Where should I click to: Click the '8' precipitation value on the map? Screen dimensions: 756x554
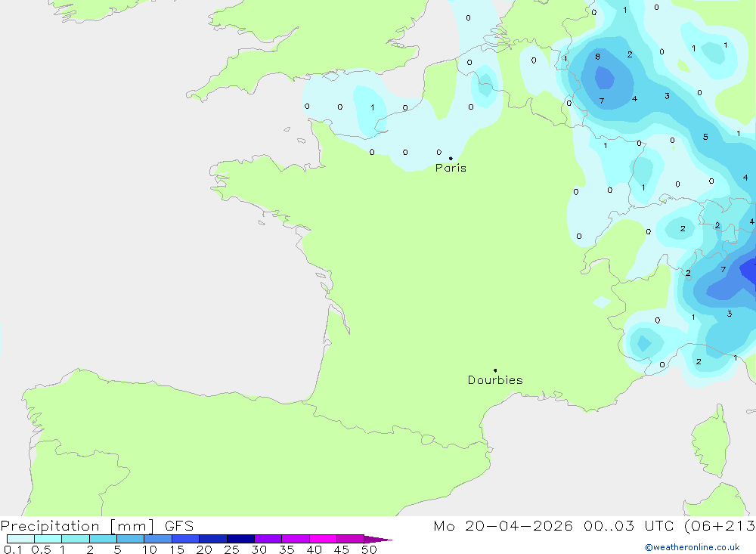[x=598, y=57]
